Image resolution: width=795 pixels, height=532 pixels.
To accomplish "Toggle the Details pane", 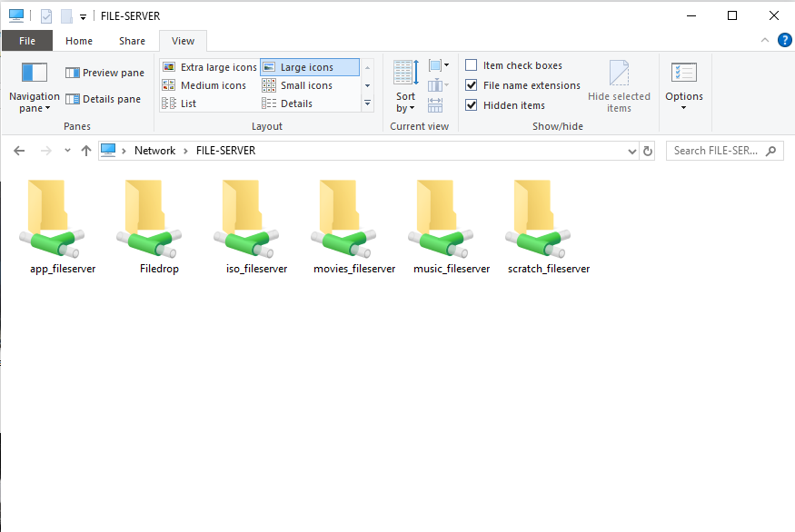I will 104,99.
